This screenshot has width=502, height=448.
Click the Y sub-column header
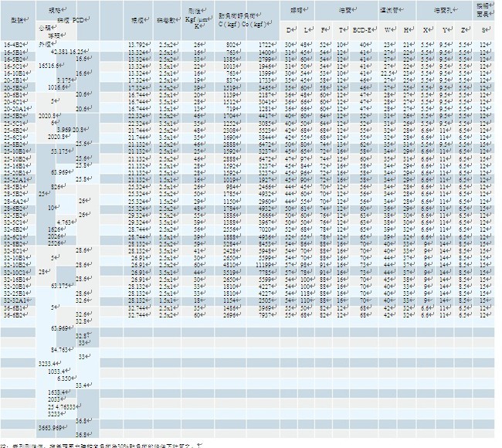tap(447, 29)
